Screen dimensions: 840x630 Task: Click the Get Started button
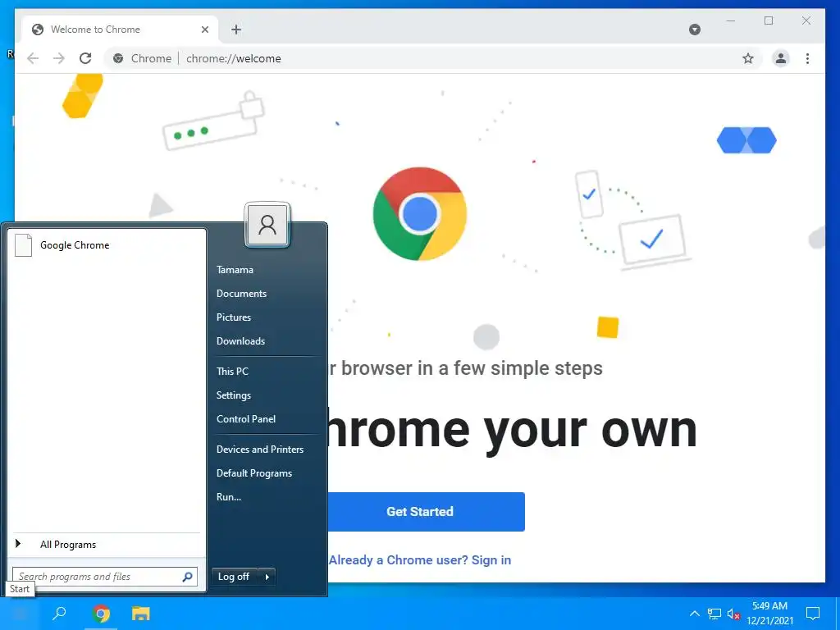tap(420, 512)
